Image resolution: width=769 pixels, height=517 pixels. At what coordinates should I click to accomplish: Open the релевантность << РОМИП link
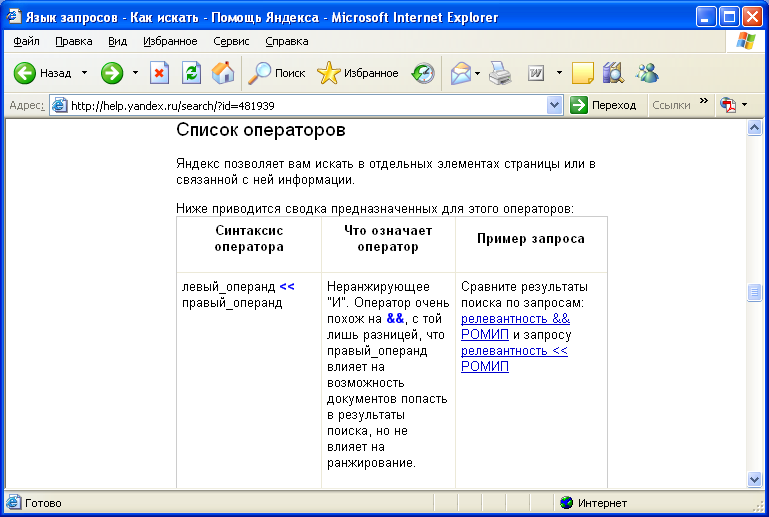pos(514,359)
